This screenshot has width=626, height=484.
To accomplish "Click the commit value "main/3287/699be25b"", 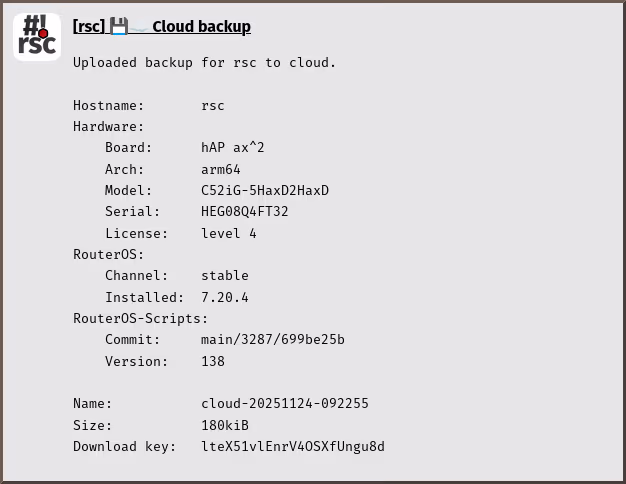I will click(273, 339).
